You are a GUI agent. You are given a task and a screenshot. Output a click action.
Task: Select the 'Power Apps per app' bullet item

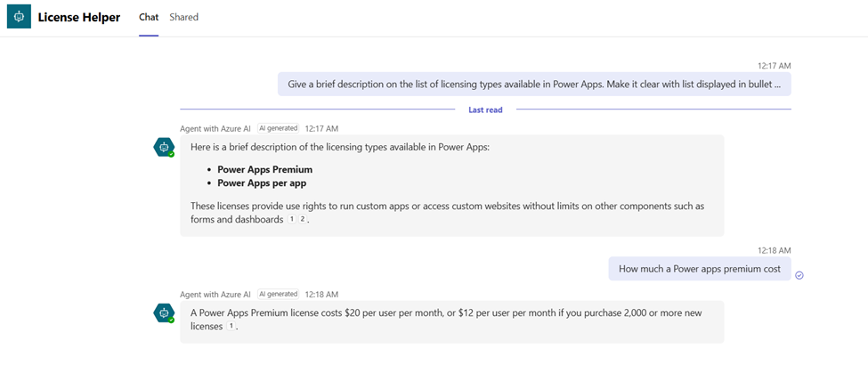click(262, 182)
